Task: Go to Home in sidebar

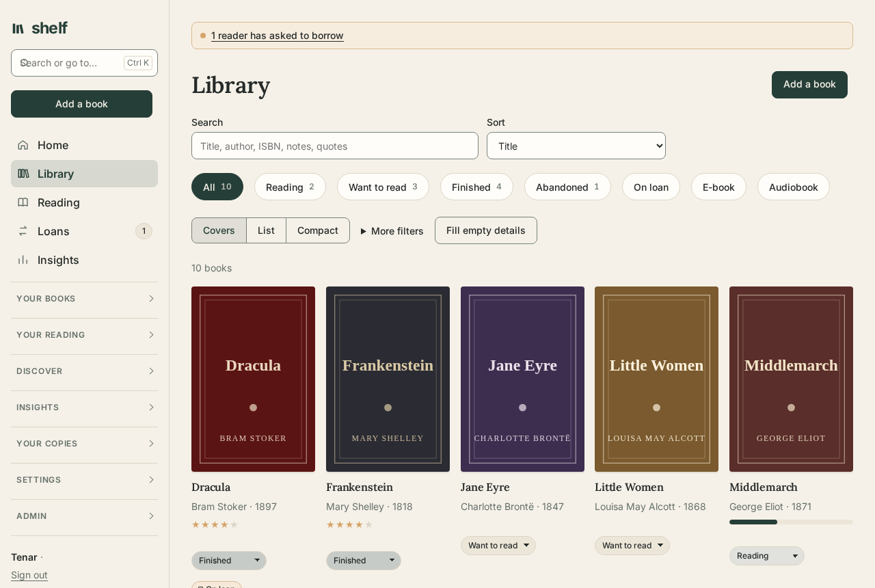Action: (x=84, y=145)
